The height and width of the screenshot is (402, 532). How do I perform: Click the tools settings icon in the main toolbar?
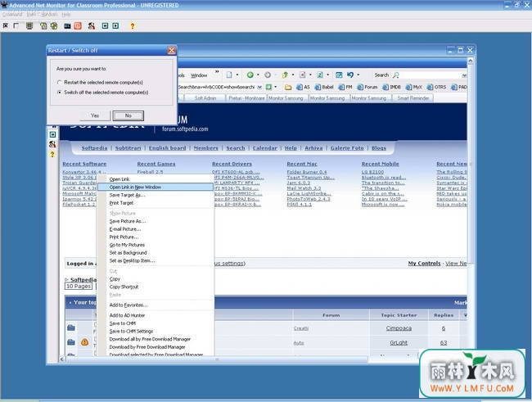tap(92, 26)
